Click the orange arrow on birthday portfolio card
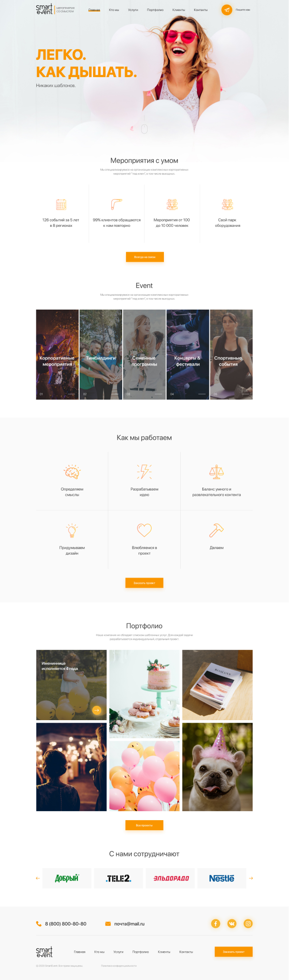 pos(97,710)
